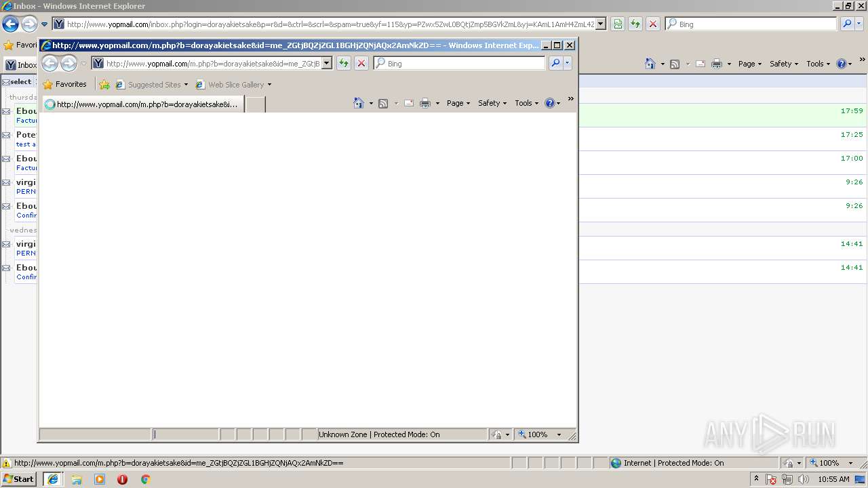Open popup recent pages dropdown arrow
Screen dimensions: 868x488
(x=84, y=64)
